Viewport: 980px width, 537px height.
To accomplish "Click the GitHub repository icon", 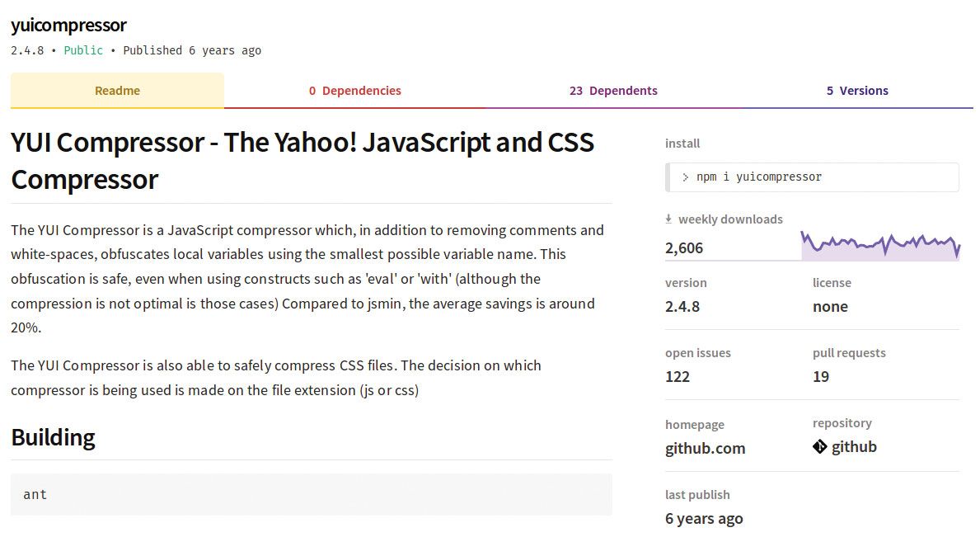I will [x=820, y=446].
